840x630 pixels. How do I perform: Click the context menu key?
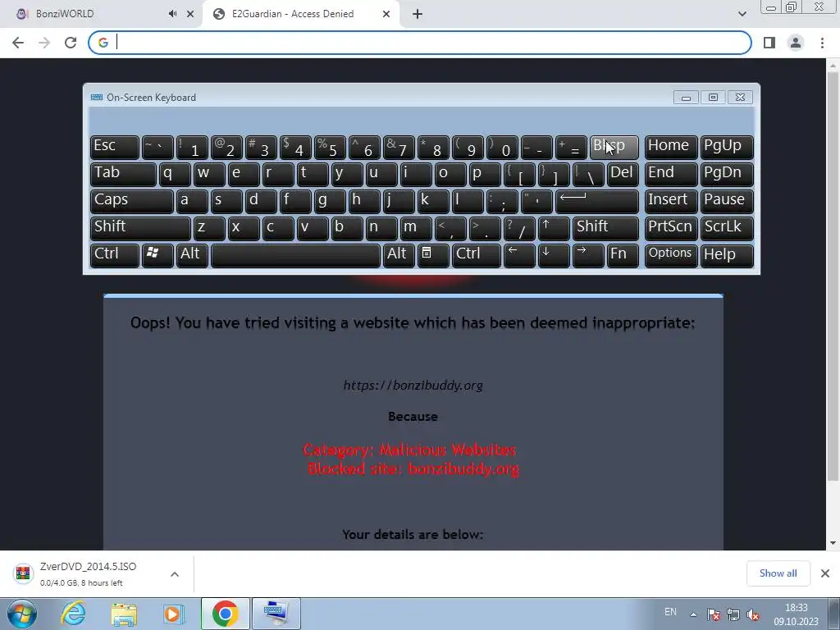(x=433, y=256)
